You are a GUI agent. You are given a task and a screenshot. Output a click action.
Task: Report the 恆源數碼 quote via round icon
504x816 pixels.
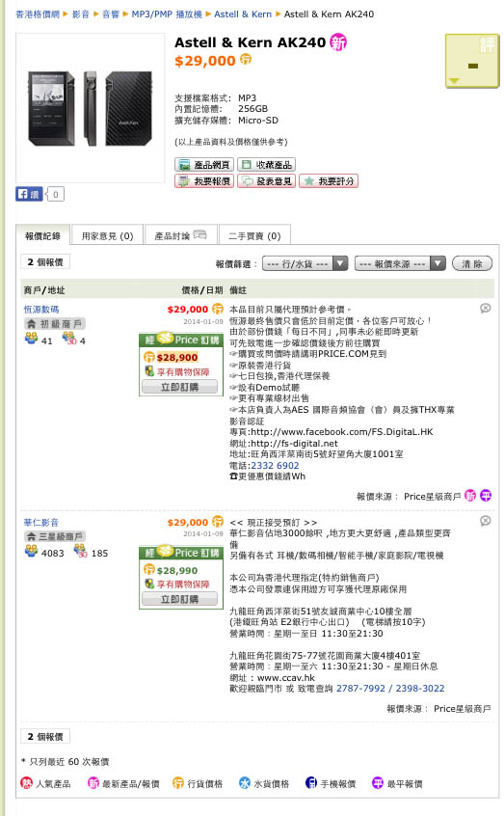pos(486,309)
